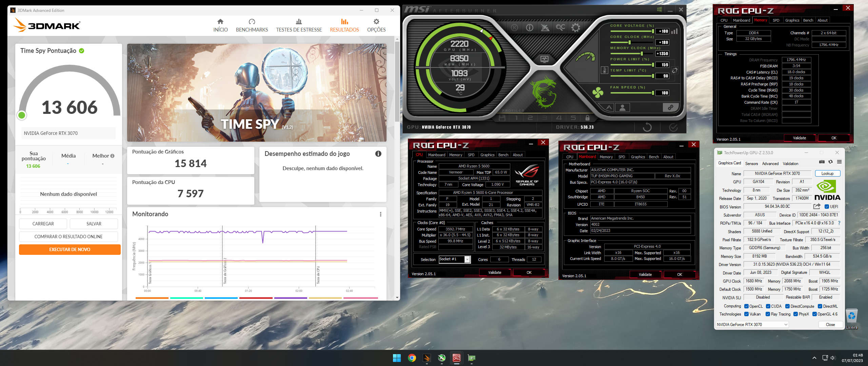Click the temperature thermometer icon in Afterburner
This screenshot has width=868, height=366.
(604, 70)
